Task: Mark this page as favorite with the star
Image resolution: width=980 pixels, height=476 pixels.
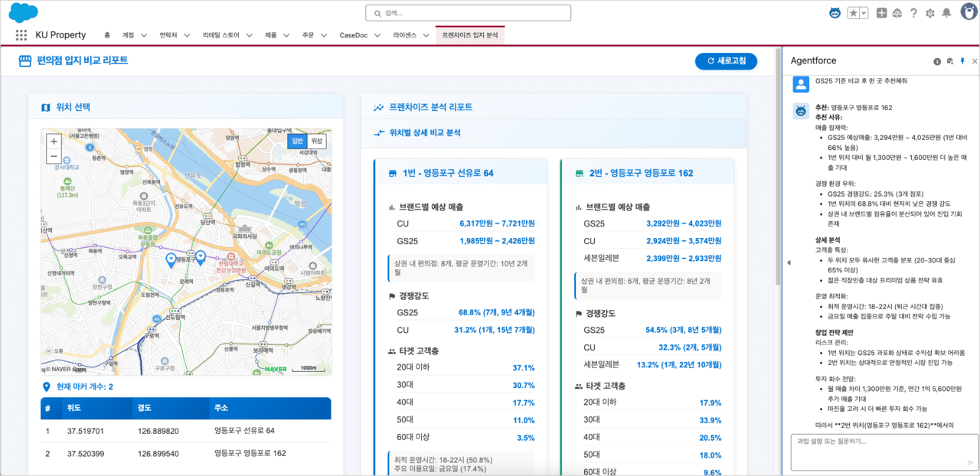Action: (x=853, y=12)
